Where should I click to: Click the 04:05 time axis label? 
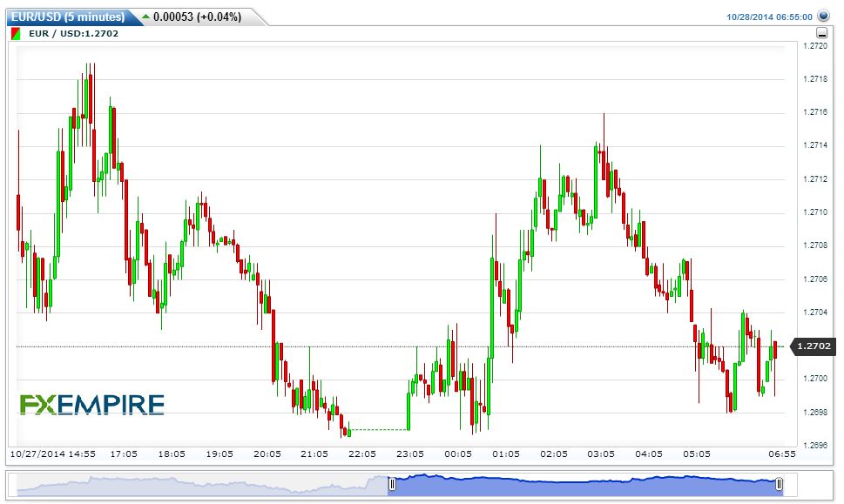tap(649, 454)
